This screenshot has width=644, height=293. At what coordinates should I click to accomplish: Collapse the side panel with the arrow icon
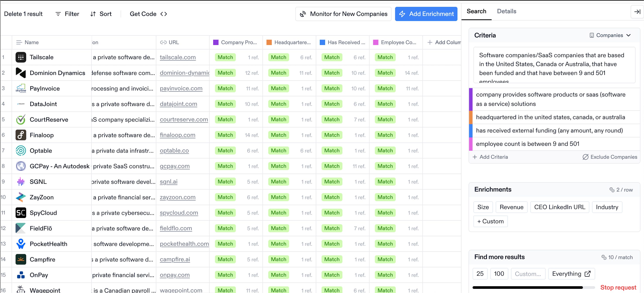tap(637, 12)
